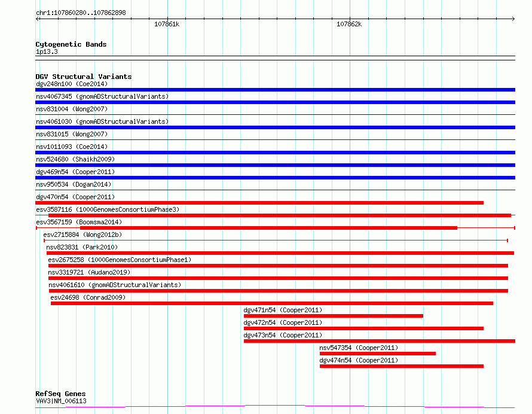Image resolution: width=532 pixels, height=414 pixels.
Task: Click the red bar of nsv3319721
Action: click(278, 278)
